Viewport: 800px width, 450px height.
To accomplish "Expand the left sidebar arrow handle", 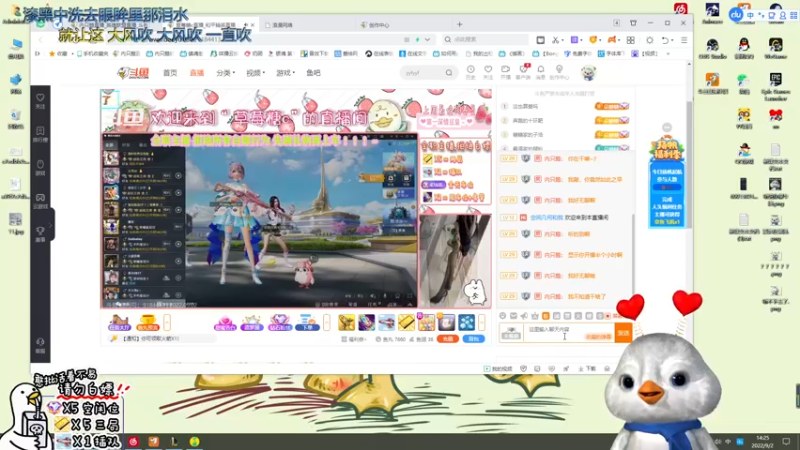I will (x=51, y=224).
